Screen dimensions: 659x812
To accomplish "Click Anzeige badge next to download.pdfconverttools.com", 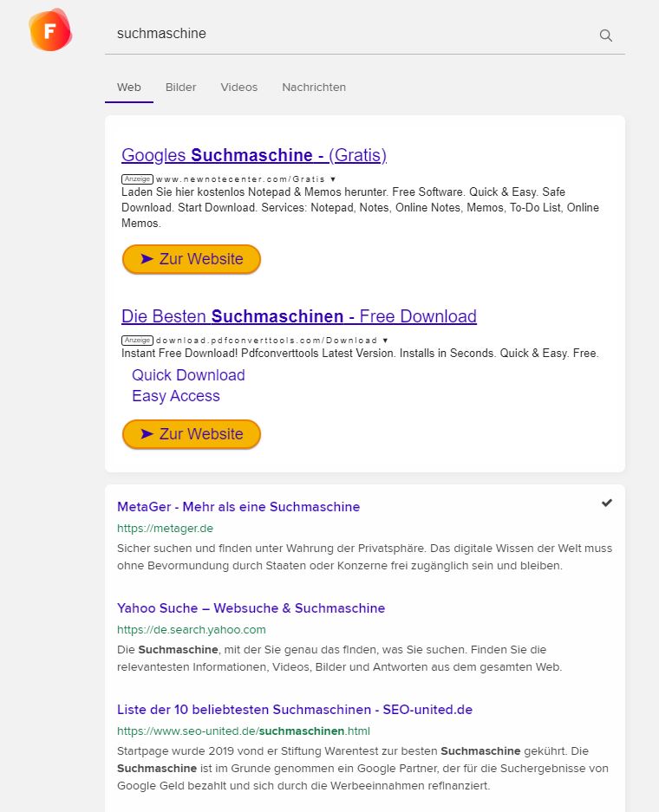I will (137, 341).
